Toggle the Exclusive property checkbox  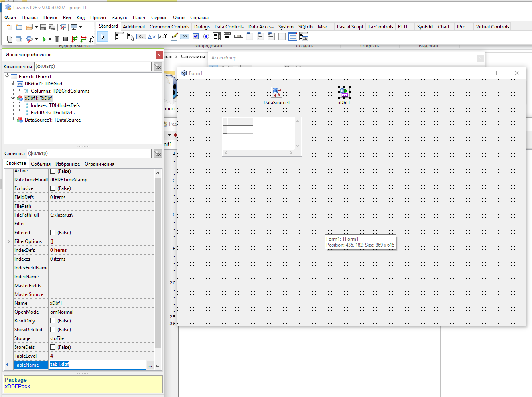click(53, 188)
